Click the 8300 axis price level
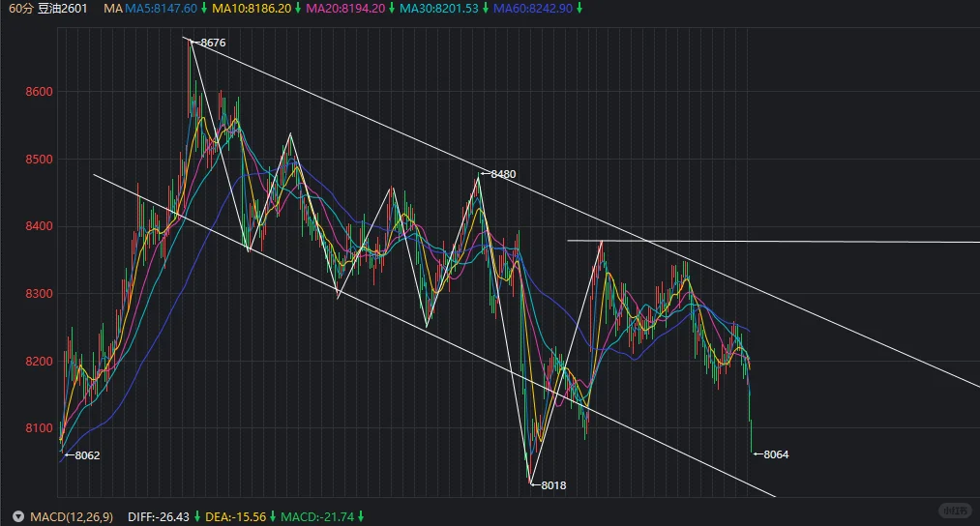 [39, 294]
